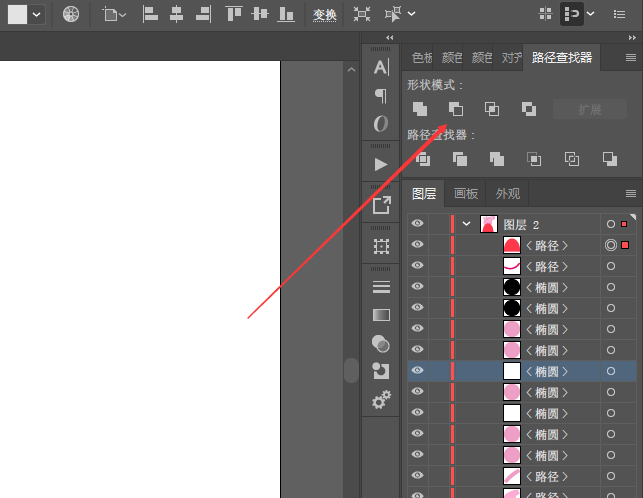Click double-ring target of red semicircle 路径

[611, 245]
